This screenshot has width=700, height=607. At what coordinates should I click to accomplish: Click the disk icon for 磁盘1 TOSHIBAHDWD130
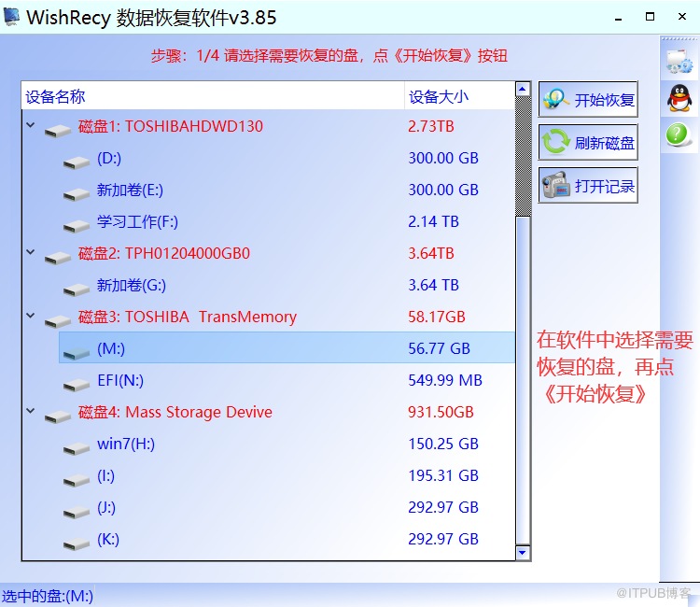point(58,131)
